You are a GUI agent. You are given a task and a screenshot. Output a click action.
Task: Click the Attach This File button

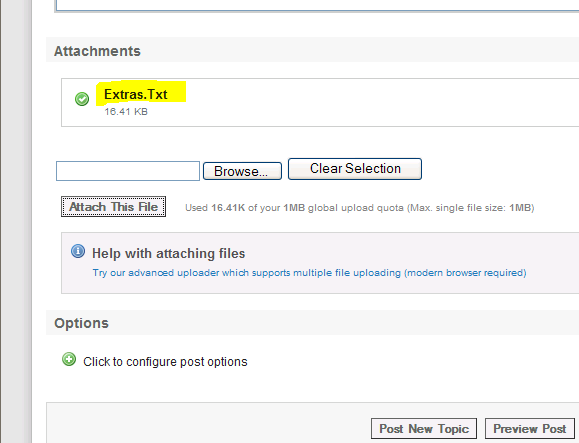[x=113, y=207]
